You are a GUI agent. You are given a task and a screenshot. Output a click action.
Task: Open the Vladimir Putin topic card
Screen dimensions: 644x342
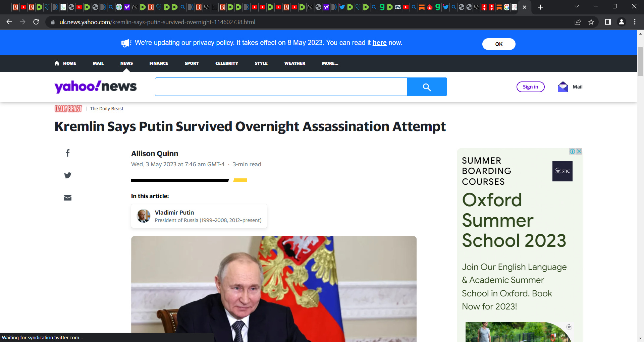pos(199,216)
